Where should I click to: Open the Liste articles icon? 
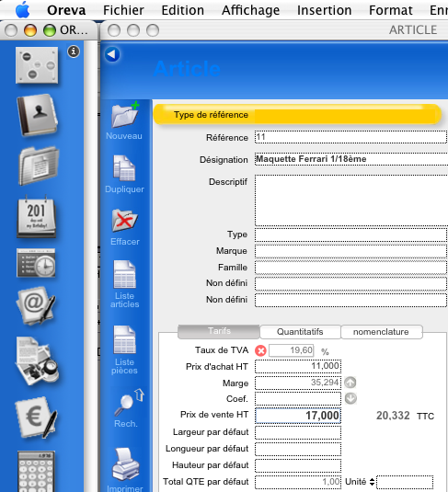click(x=124, y=275)
